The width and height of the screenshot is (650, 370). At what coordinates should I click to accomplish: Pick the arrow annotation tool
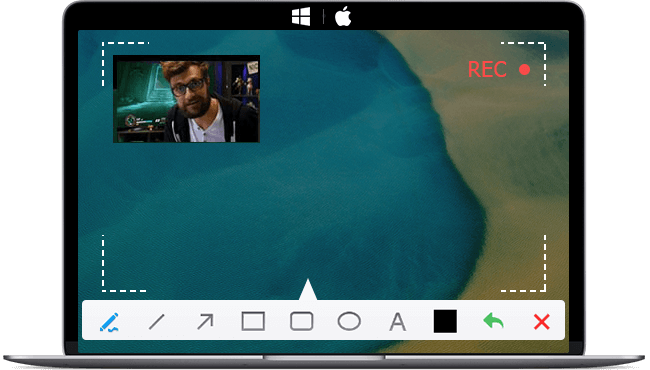pyautogui.click(x=205, y=322)
